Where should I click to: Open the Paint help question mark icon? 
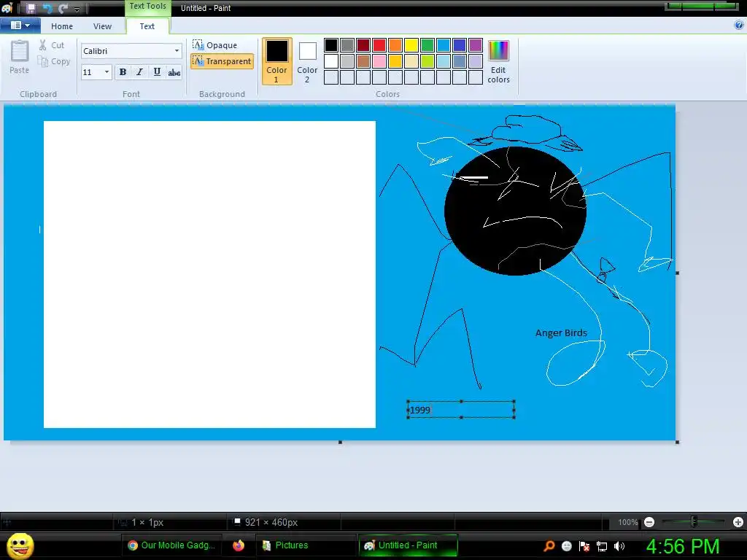[739, 26]
